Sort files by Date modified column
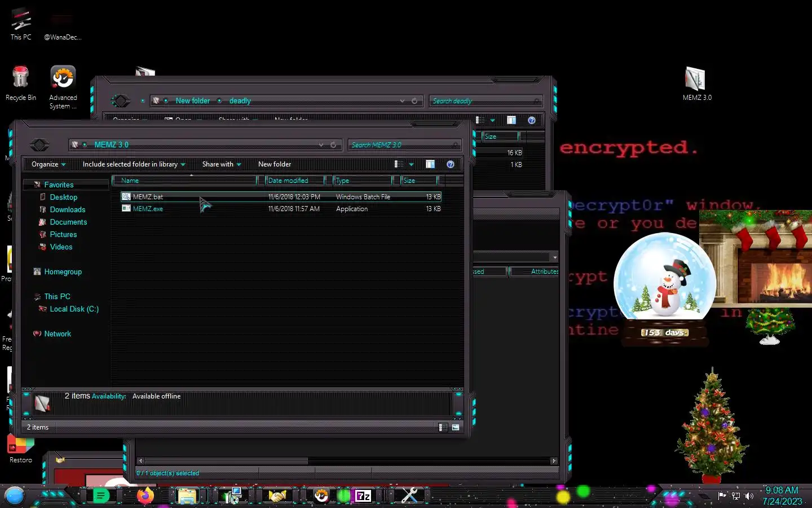 tap(295, 181)
